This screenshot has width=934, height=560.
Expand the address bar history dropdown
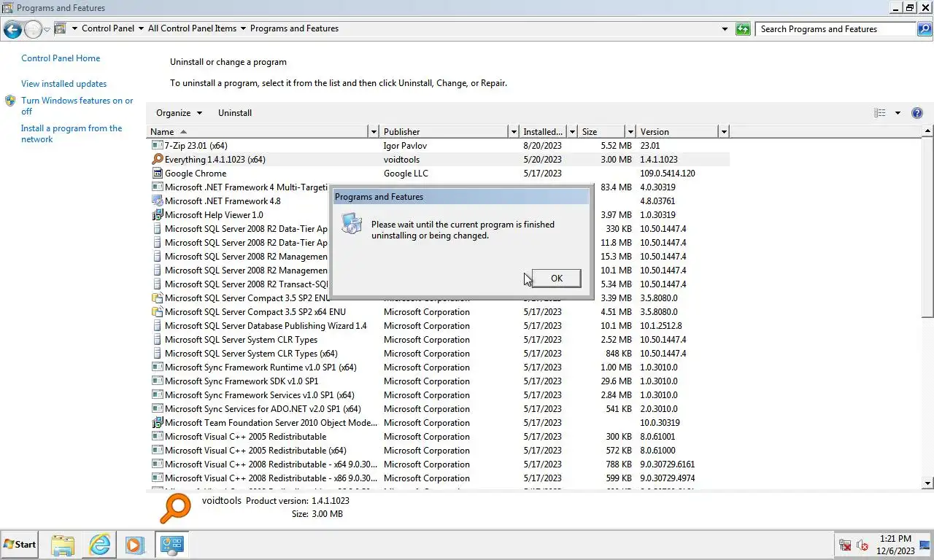725,29
